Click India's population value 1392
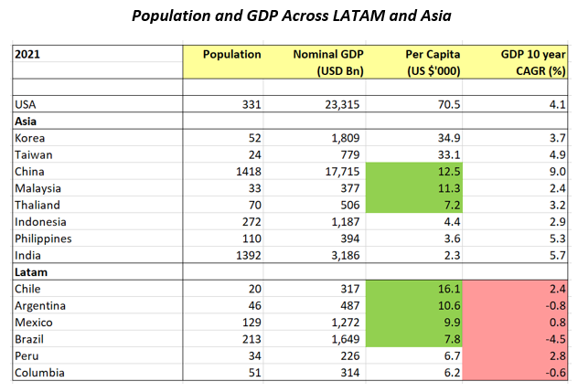Screen dimensions: 578x392 (x=245, y=253)
